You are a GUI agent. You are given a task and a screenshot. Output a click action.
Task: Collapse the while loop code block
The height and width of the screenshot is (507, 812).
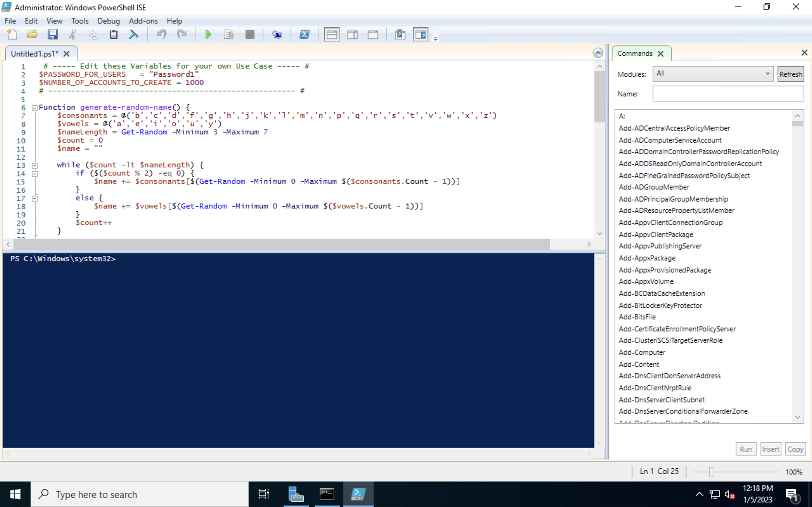point(34,166)
